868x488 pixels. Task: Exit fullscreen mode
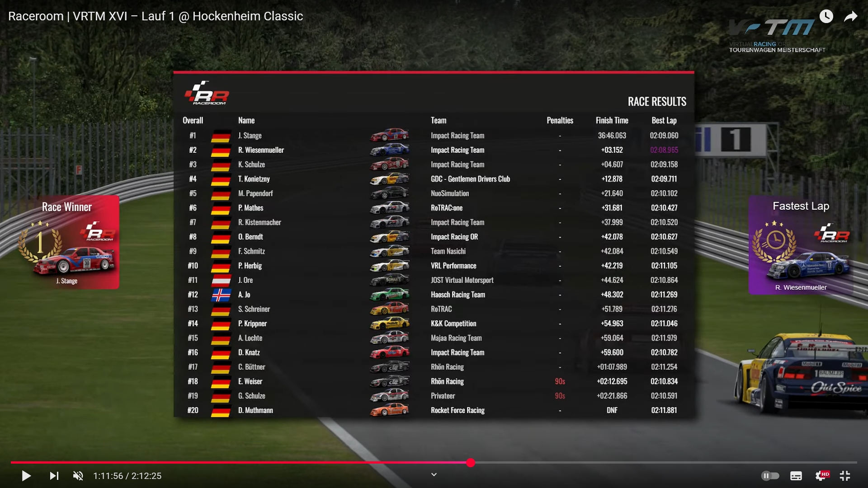[x=845, y=476]
